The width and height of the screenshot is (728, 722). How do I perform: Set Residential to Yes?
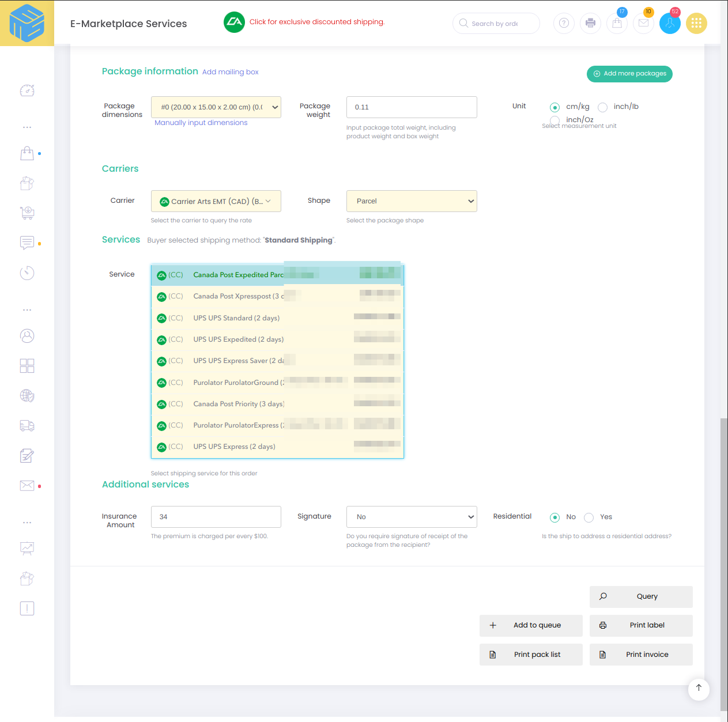589,517
